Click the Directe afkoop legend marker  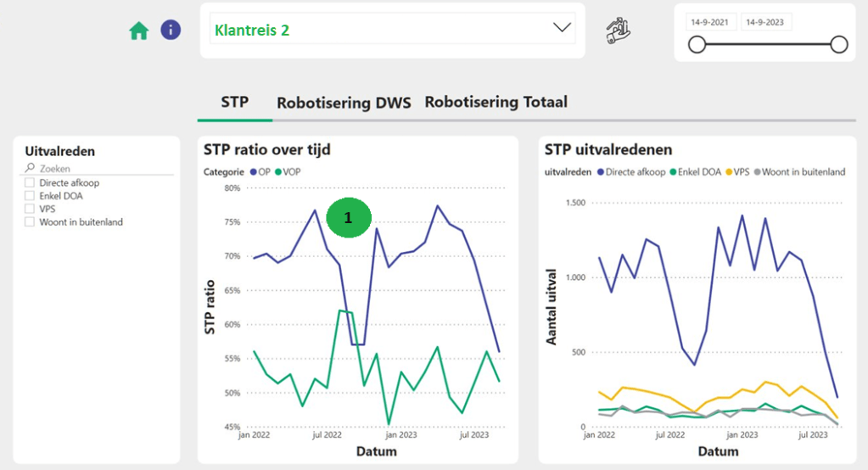coord(601,172)
